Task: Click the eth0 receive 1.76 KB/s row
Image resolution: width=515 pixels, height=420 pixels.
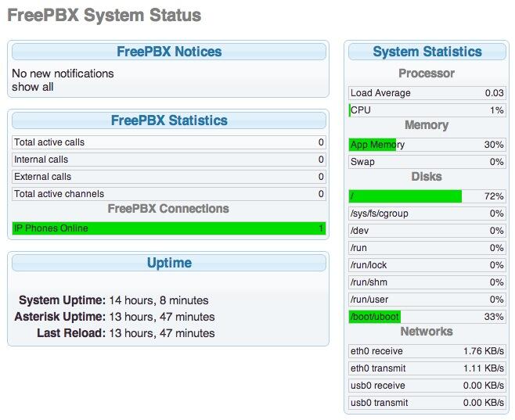Action: [x=427, y=351]
